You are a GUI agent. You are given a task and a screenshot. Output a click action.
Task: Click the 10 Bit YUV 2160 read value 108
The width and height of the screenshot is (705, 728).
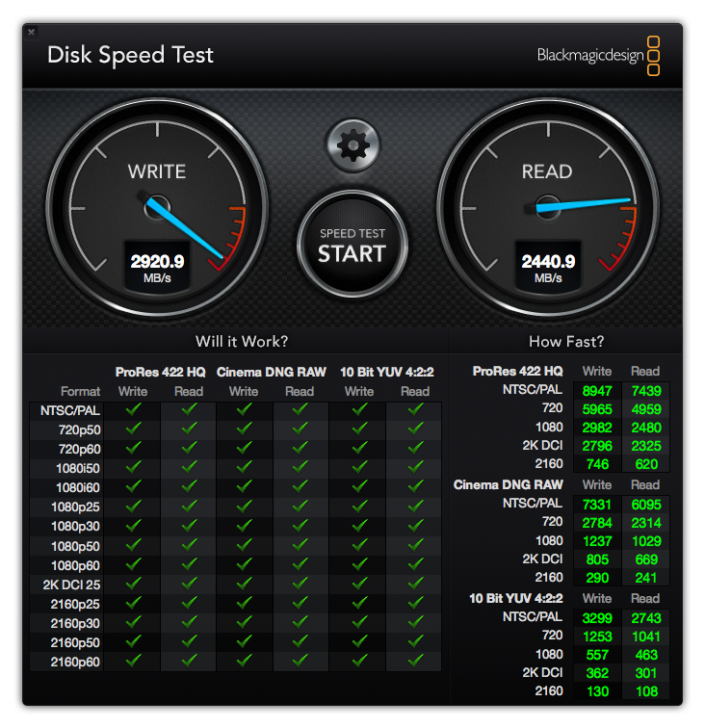[646, 691]
